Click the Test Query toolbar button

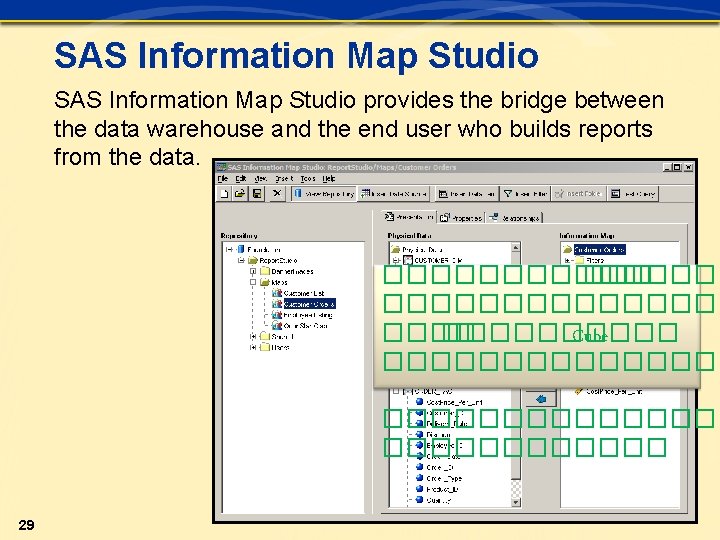point(633,194)
